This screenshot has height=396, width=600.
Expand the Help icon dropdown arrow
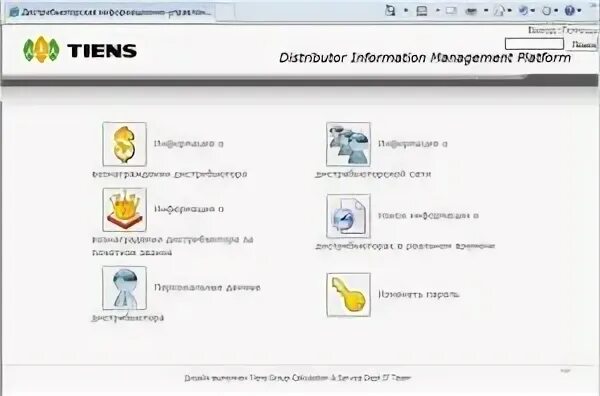579,11
